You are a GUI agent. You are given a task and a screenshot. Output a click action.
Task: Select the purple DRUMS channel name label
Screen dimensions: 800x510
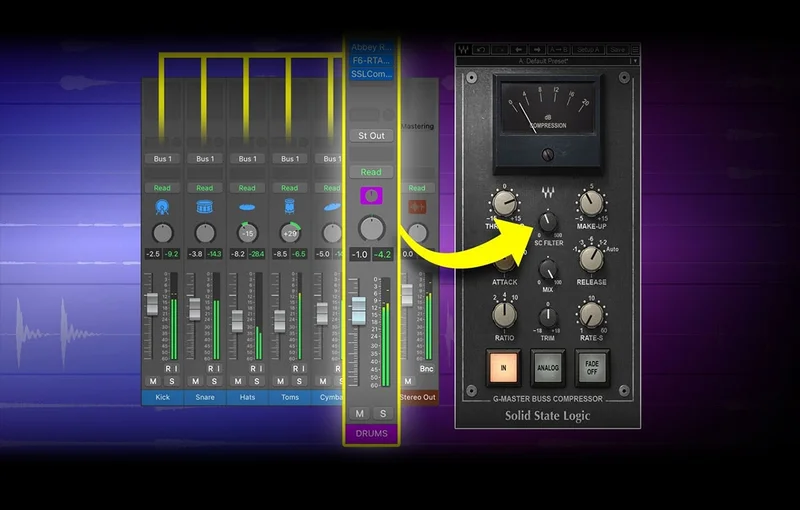[371, 434]
